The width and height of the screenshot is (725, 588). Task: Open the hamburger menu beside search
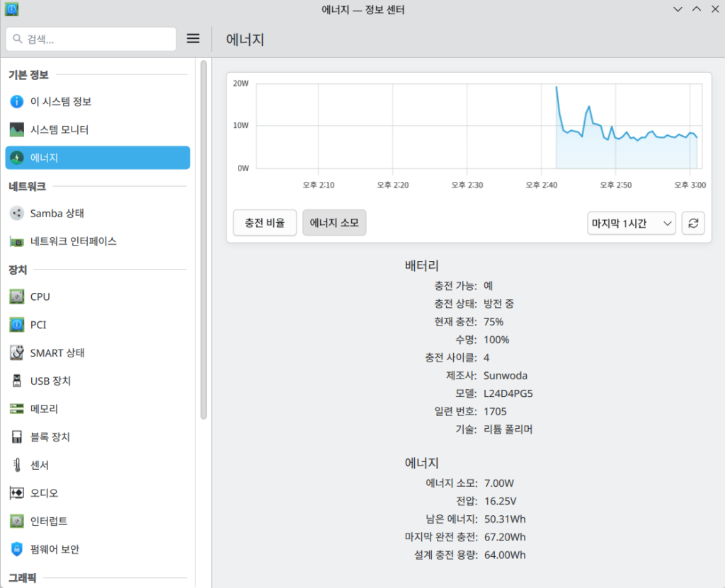pyautogui.click(x=193, y=39)
